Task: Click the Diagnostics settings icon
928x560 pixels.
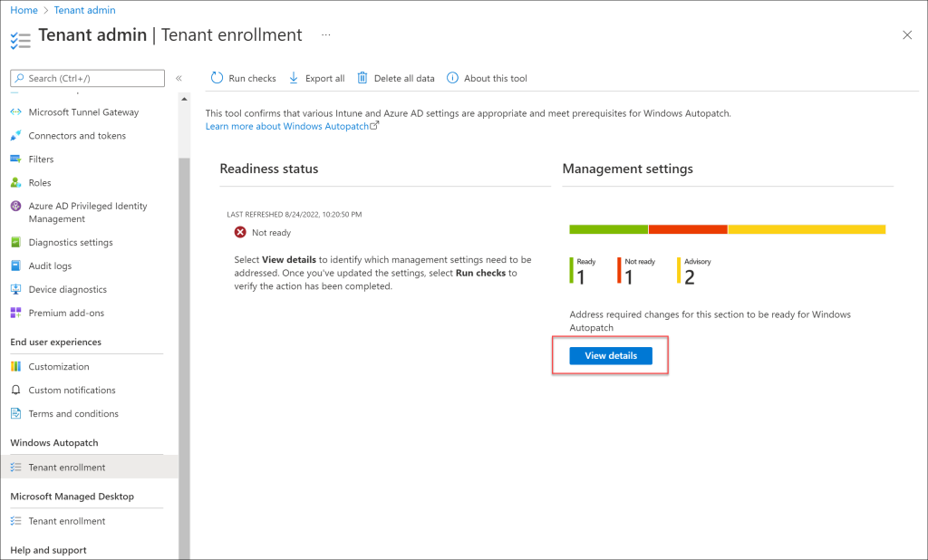Action: tap(16, 242)
